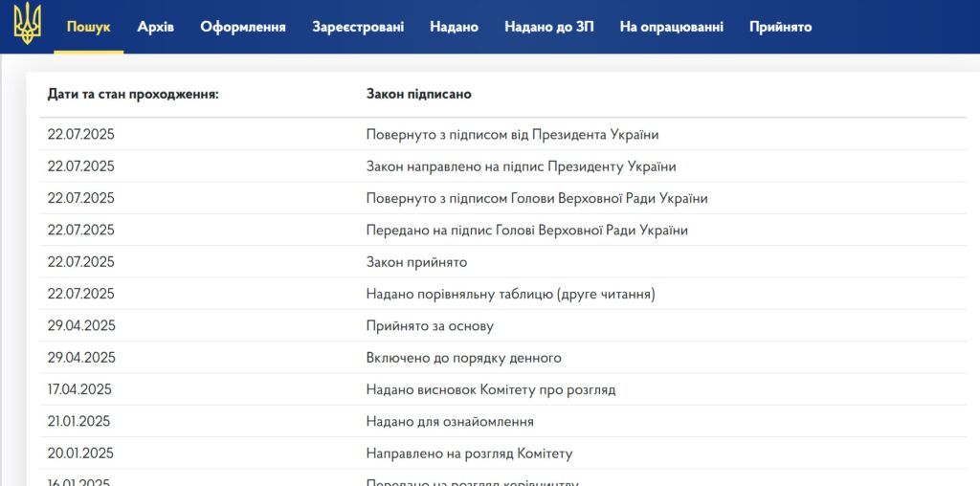
Task: Switch to the На опрацюванні tab
Action: coord(672,27)
